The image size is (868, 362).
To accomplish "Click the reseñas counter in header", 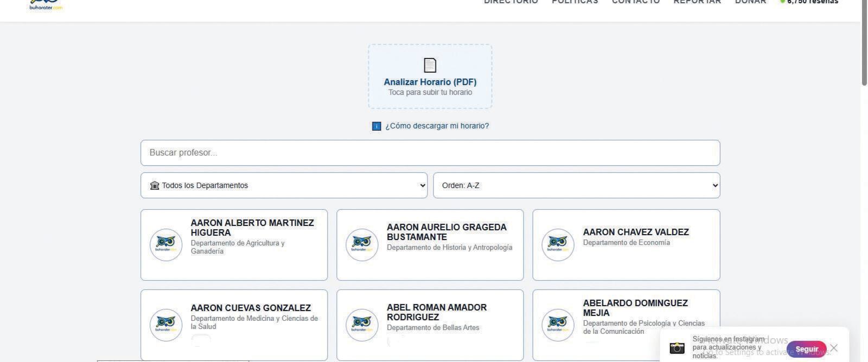I will [x=809, y=2].
